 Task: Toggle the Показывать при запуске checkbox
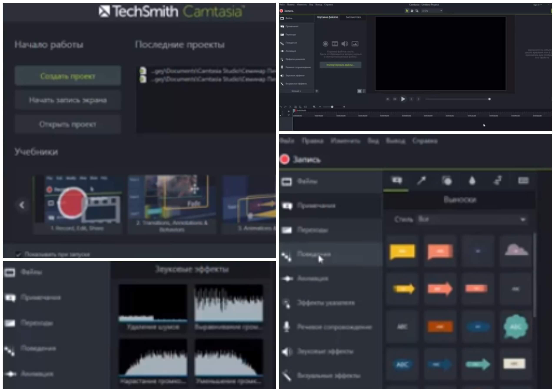coord(18,254)
